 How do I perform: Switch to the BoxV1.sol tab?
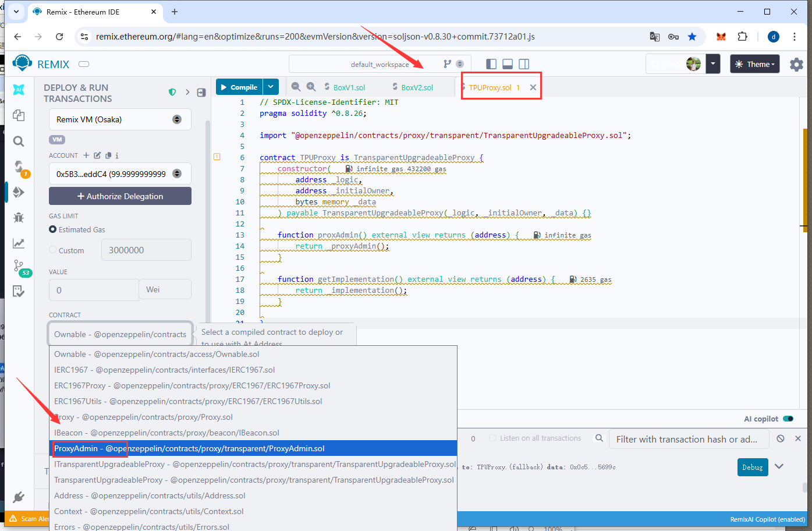coord(349,87)
